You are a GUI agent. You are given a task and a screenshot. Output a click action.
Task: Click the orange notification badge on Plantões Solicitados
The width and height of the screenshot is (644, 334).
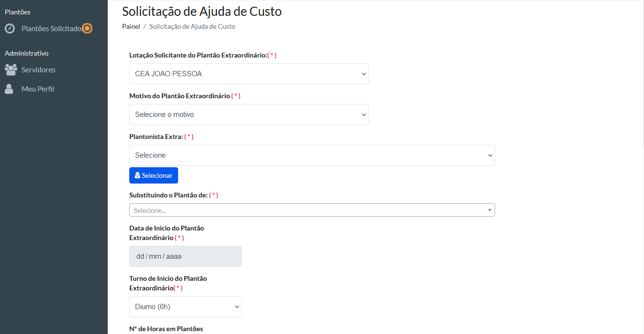click(87, 28)
